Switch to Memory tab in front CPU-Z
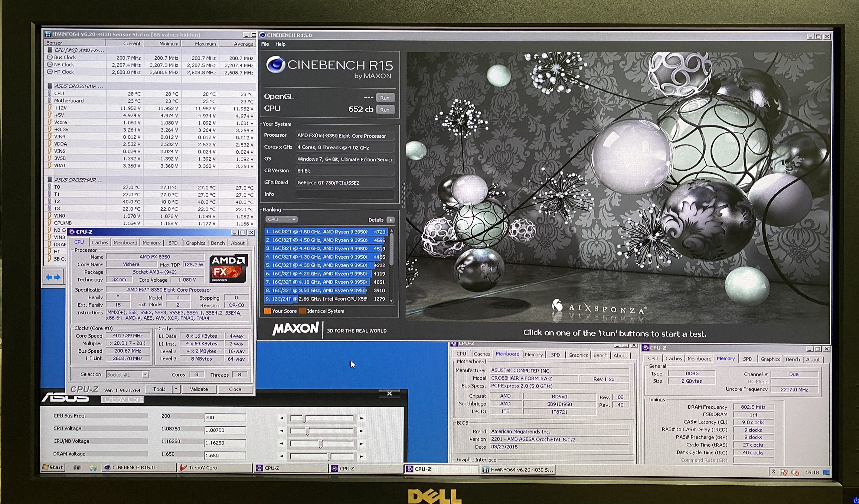The width and height of the screenshot is (859, 504). 151,243
